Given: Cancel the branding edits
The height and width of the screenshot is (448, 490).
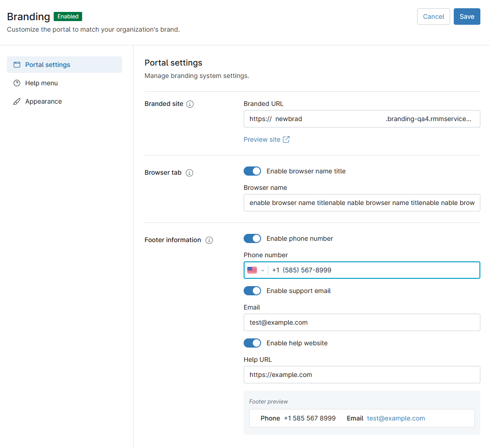Looking at the screenshot, I should (433, 17).
